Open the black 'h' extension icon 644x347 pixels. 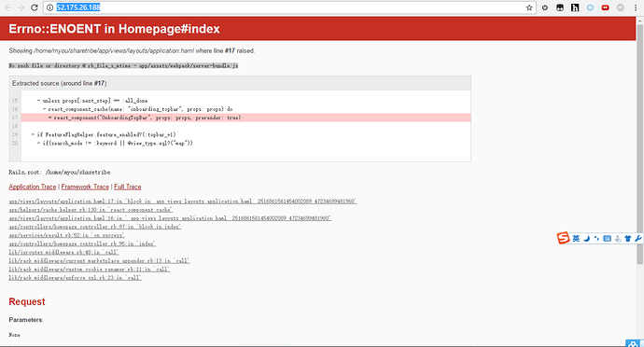point(575,7)
